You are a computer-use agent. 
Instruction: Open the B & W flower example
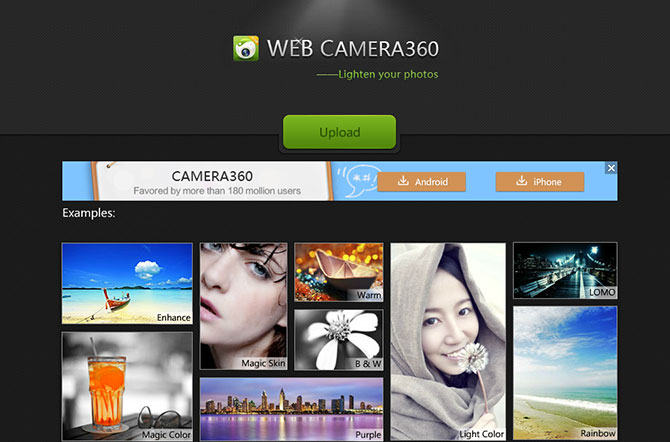[x=338, y=339]
